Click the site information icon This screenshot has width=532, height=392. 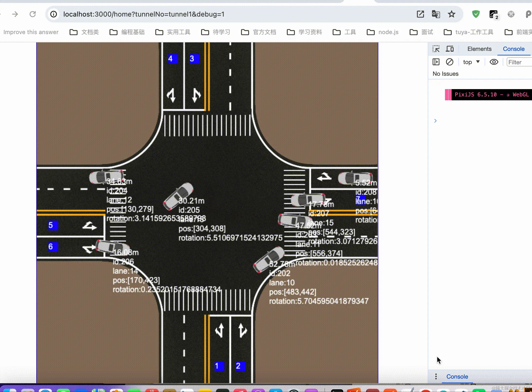(x=54, y=14)
